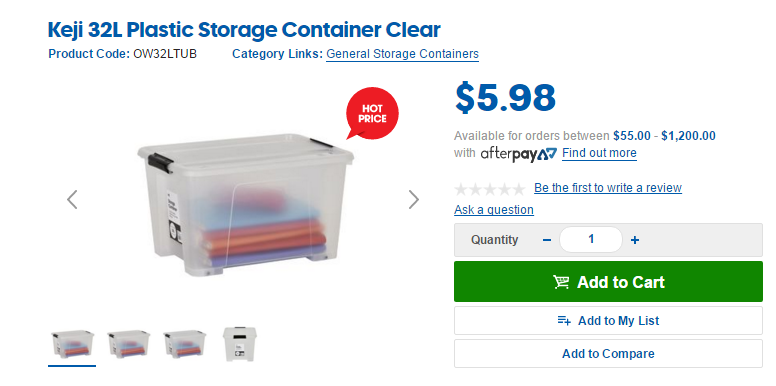The width and height of the screenshot is (776, 386).
Task: Add the storage container to cart
Action: [x=608, y=282]
